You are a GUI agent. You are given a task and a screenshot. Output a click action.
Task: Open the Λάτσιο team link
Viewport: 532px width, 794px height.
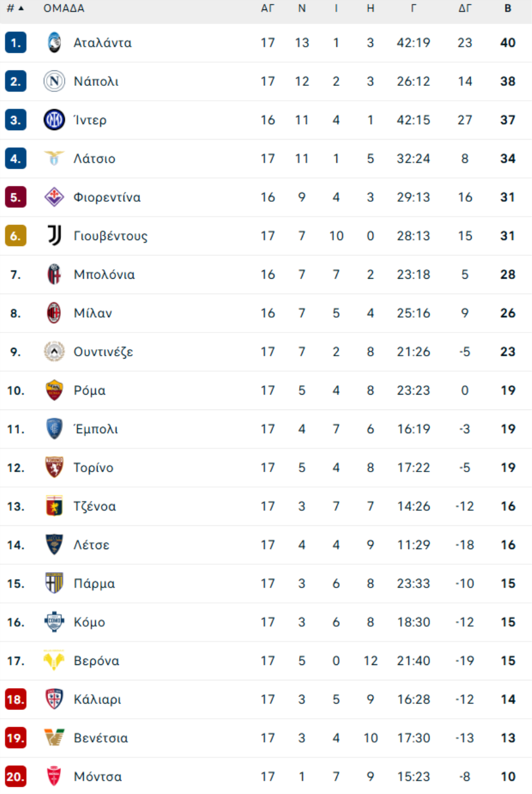point(95,159)
